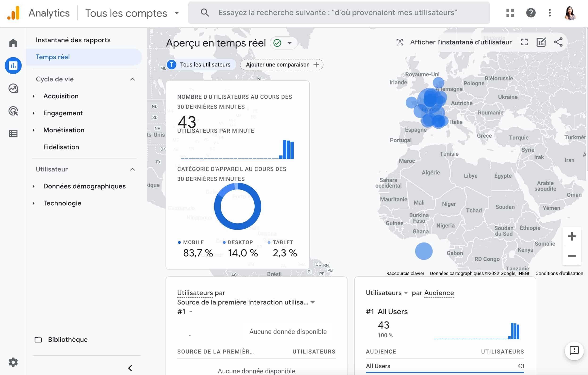
Task: Click the user profile avatar
Action: point(570,13)
